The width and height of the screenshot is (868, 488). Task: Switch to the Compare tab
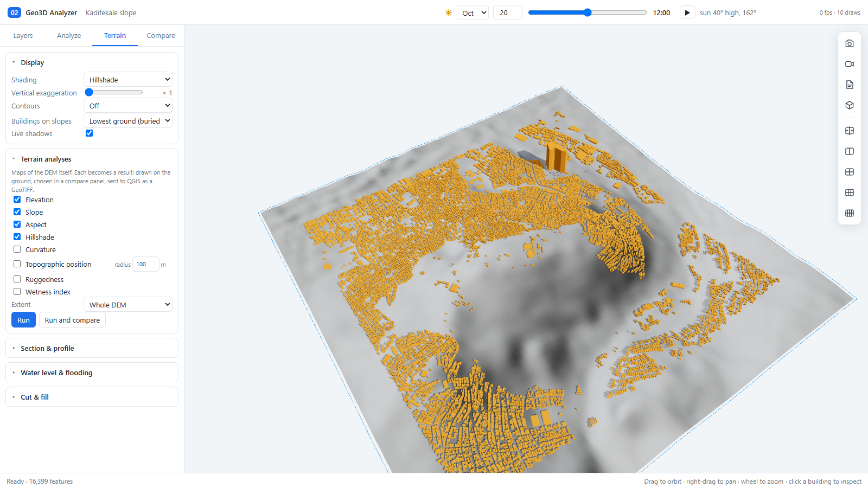pos(161,35)
